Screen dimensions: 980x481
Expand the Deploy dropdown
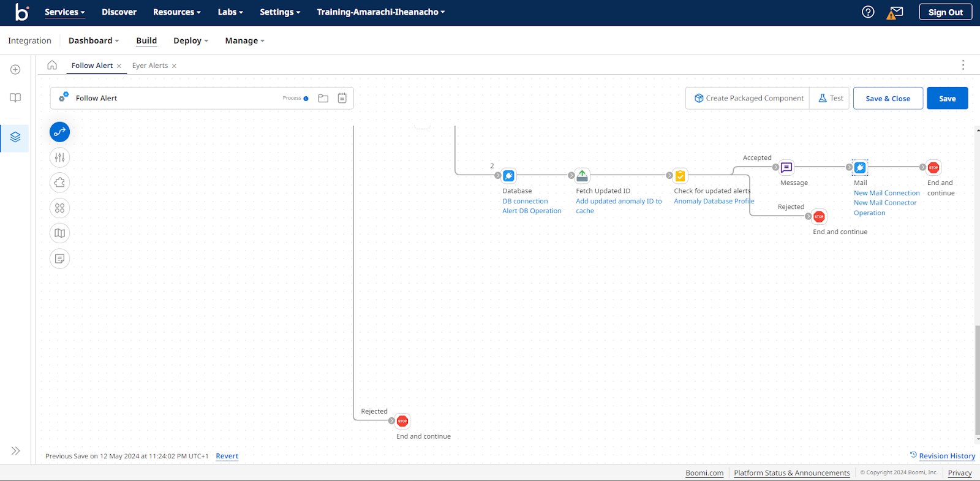tap(190, 40)
